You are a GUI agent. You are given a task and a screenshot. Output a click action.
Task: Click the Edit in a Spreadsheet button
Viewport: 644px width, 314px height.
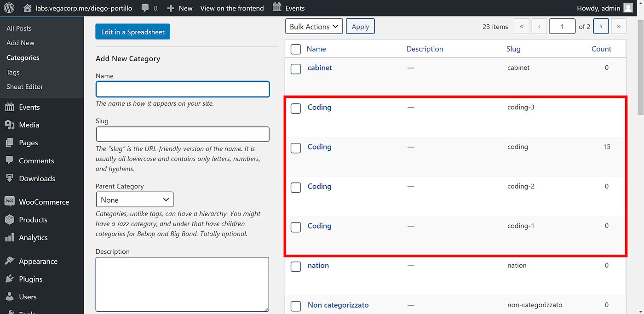click(132, 31)
